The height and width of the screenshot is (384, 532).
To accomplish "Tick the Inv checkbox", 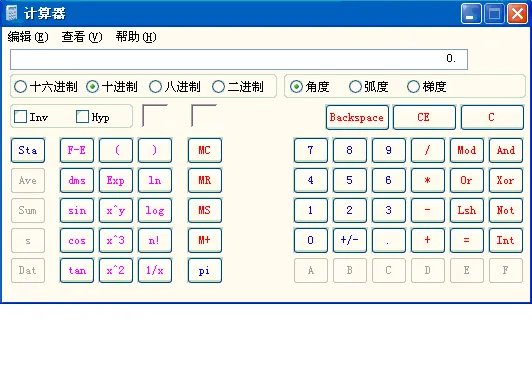I will 31,117.
